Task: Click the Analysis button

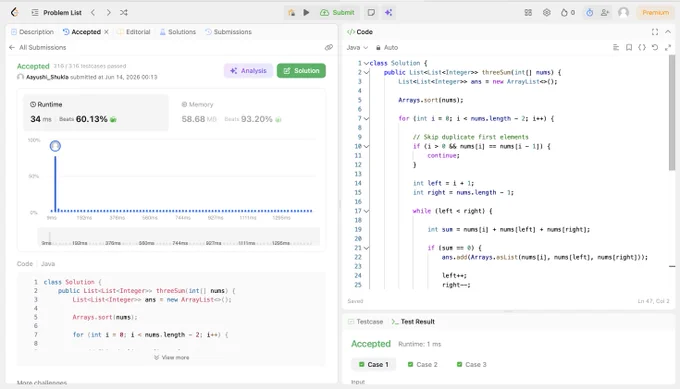Action: point(248,71)
